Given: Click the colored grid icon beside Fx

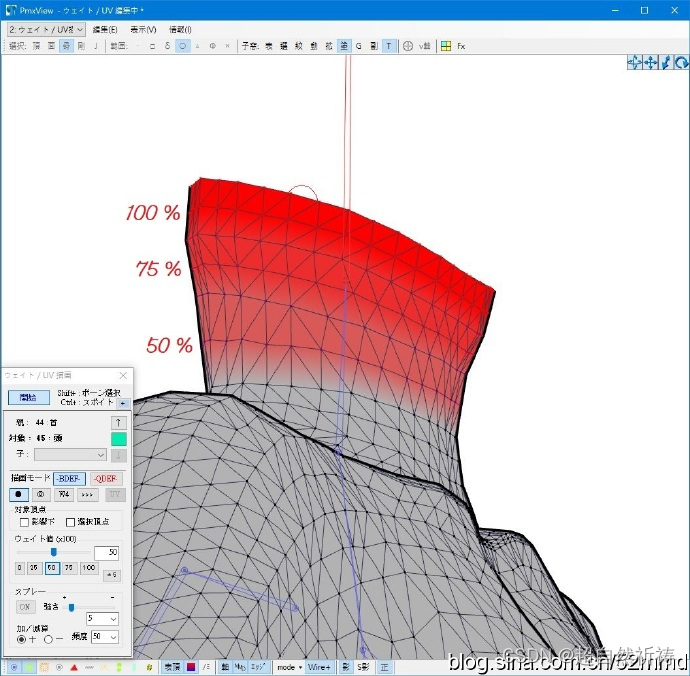Looking at the screenshot, I should [x=446, y=46].
